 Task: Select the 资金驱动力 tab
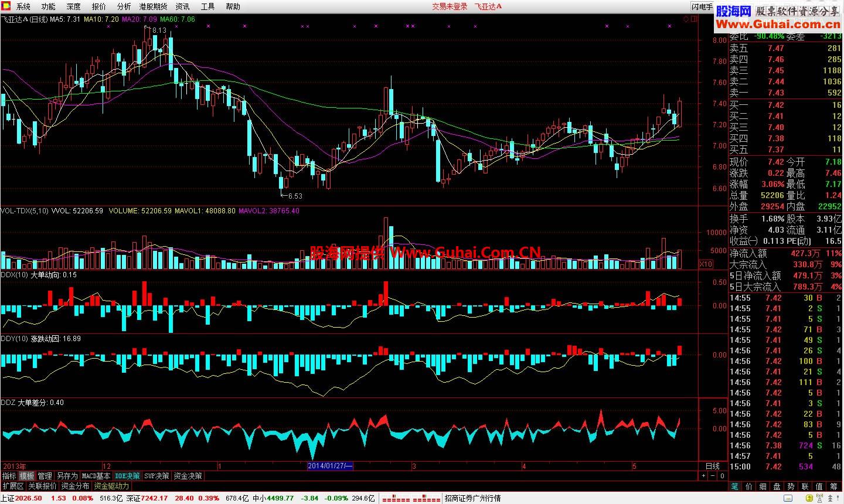tap(111, 486)
